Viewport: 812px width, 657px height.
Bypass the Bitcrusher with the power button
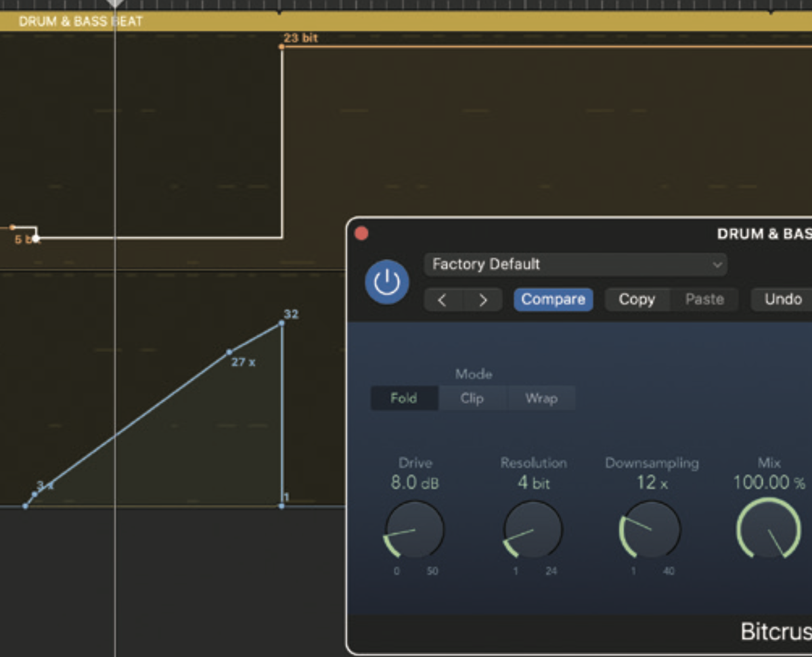coord(386,283)
